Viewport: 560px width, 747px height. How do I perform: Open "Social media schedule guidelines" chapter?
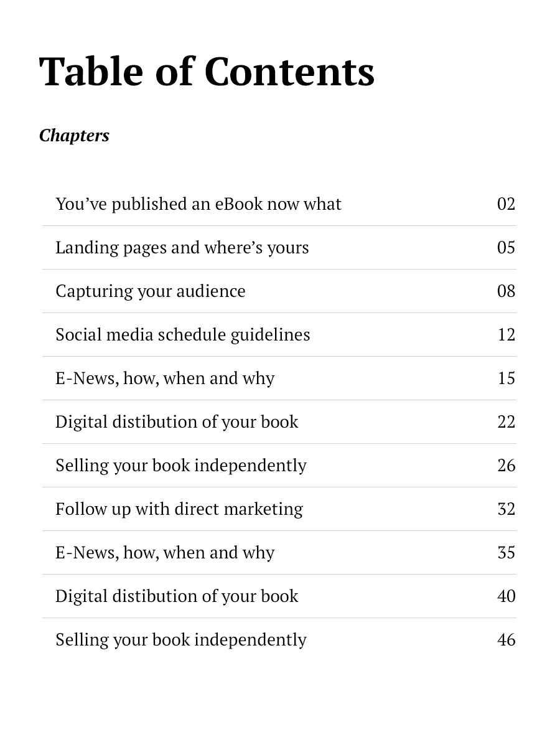[x=183, y=335]
